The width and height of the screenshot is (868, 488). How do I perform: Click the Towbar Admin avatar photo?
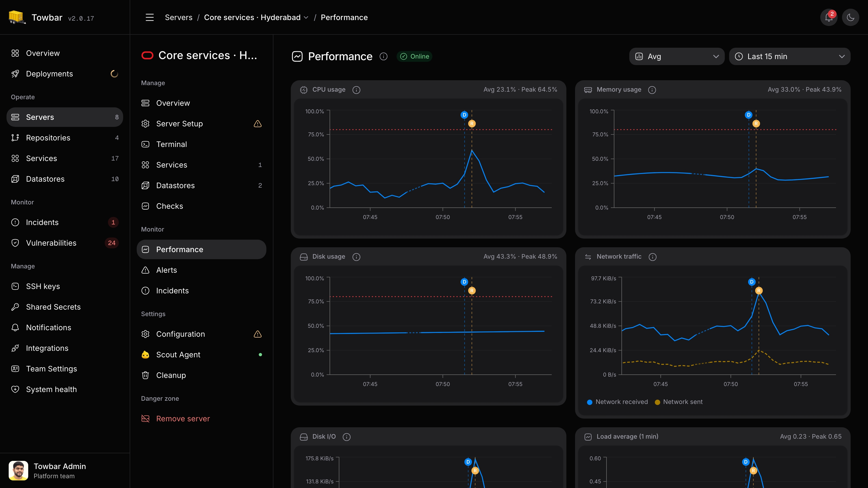pos(18,470)
